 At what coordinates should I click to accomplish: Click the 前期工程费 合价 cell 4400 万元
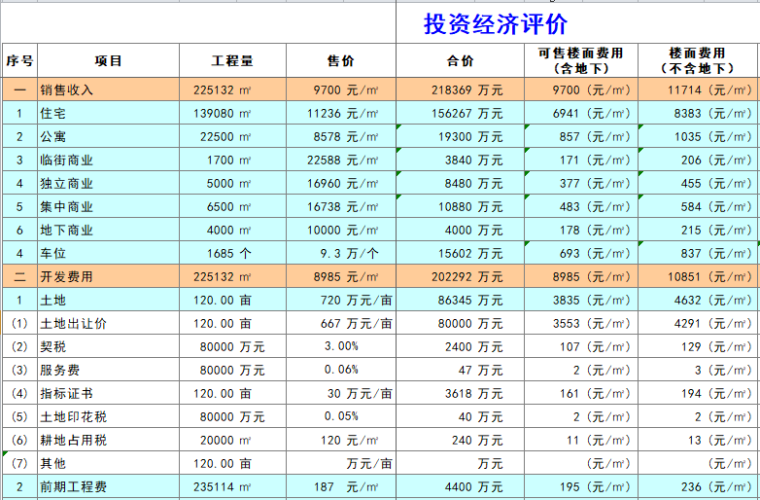(460, 487)
